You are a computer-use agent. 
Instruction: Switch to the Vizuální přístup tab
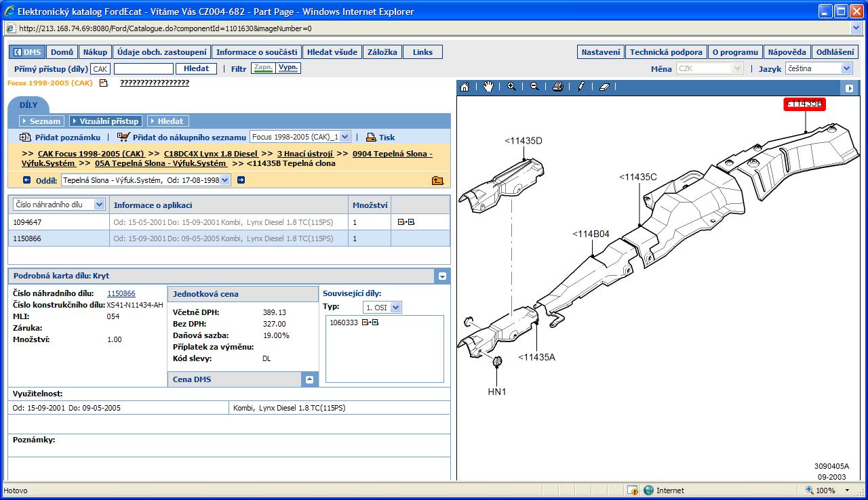(104, 121)
